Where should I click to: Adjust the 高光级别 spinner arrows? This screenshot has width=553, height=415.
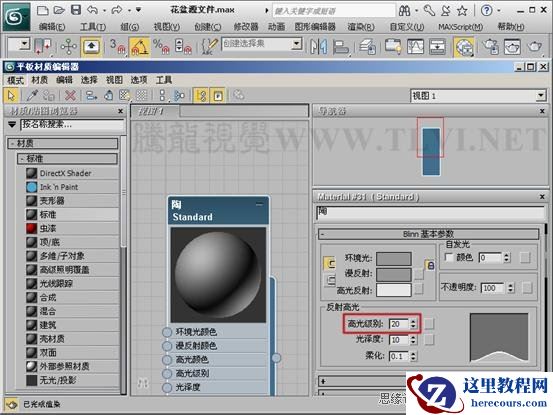(x=413, y=324)
